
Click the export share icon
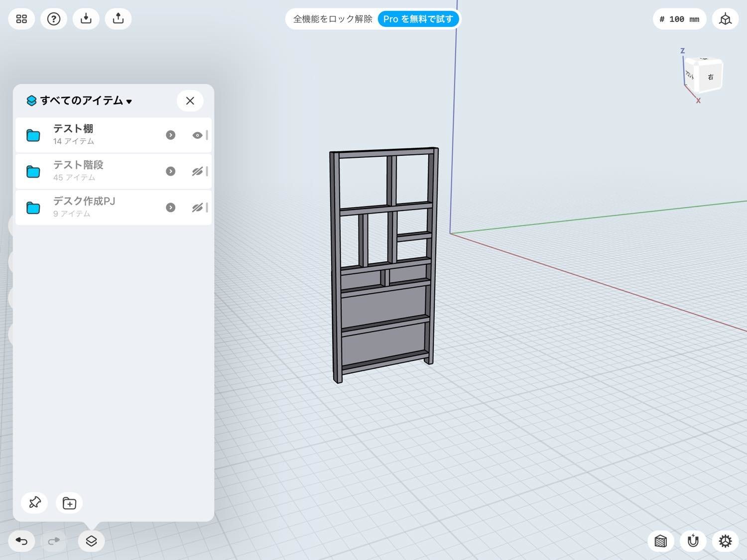click(118, 19)
